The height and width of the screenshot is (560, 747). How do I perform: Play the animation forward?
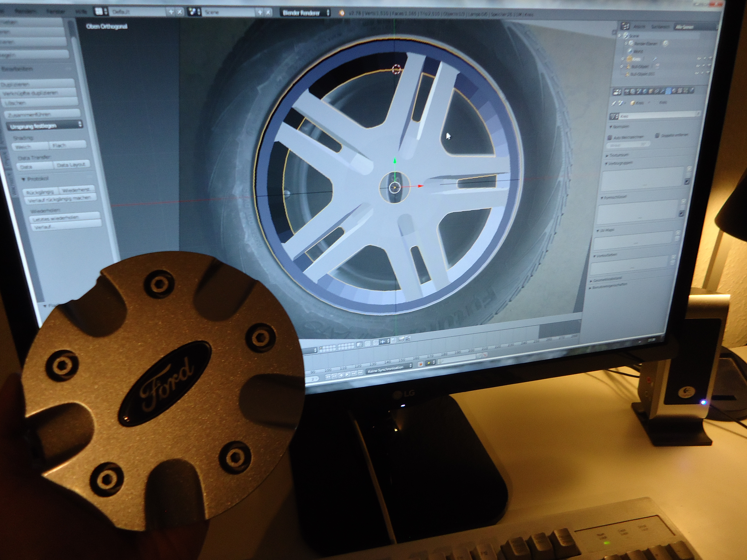(347, 374)
